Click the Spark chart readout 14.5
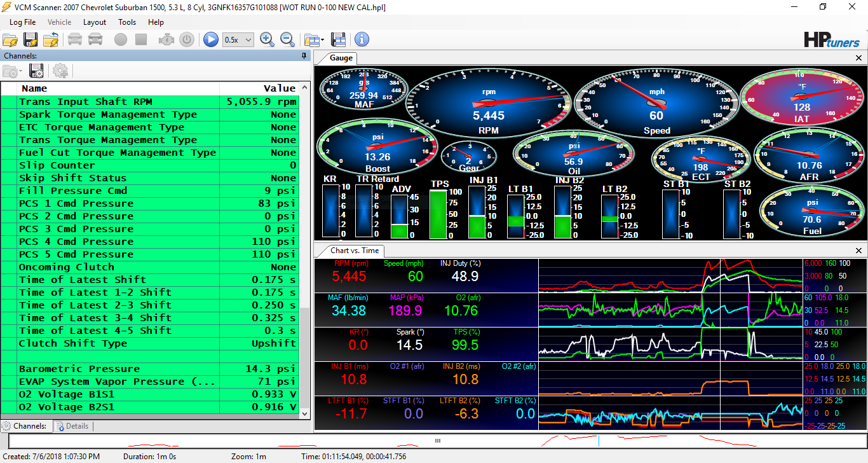Image resolution: width=868 pixels, height=463 pixels. click(x=410, y=345)
